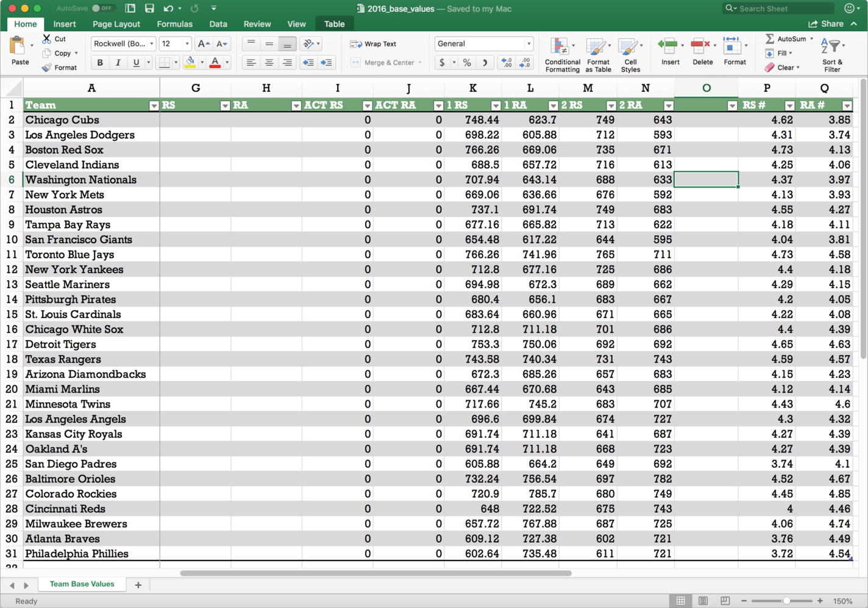This screenshot has width=868, height=608.
Task: Align text right in the cell
Action: [287, 62]
